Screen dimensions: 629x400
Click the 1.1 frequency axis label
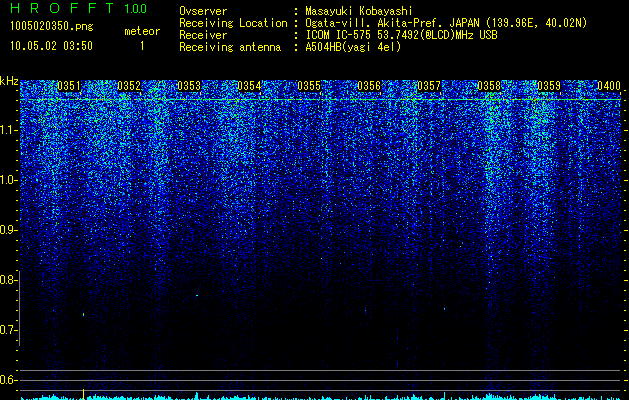pos(9,130)
